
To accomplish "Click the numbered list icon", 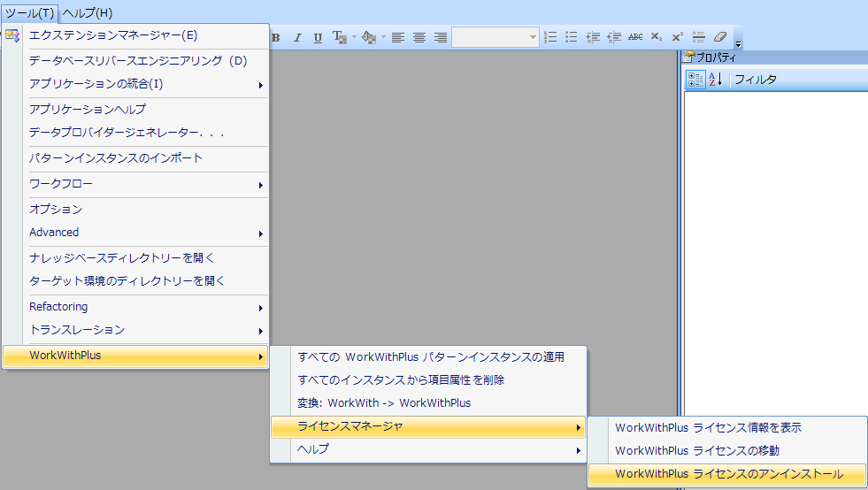I will tap(550, 37).
